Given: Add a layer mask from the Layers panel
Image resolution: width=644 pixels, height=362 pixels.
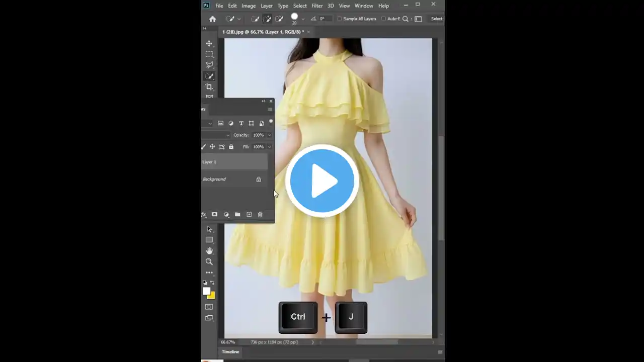Looking at the screenshot, I should pos(214,214).
